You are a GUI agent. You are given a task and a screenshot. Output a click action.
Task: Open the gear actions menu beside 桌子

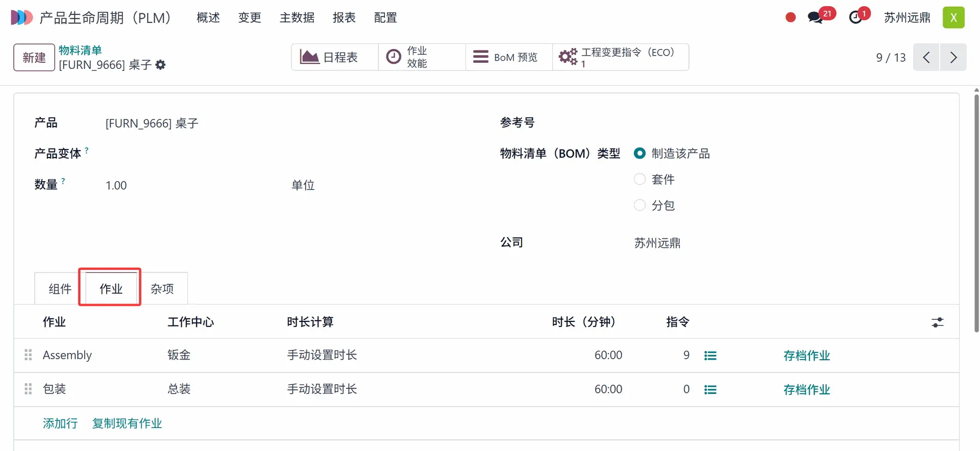pyautogui.click(x=160, y=65)
